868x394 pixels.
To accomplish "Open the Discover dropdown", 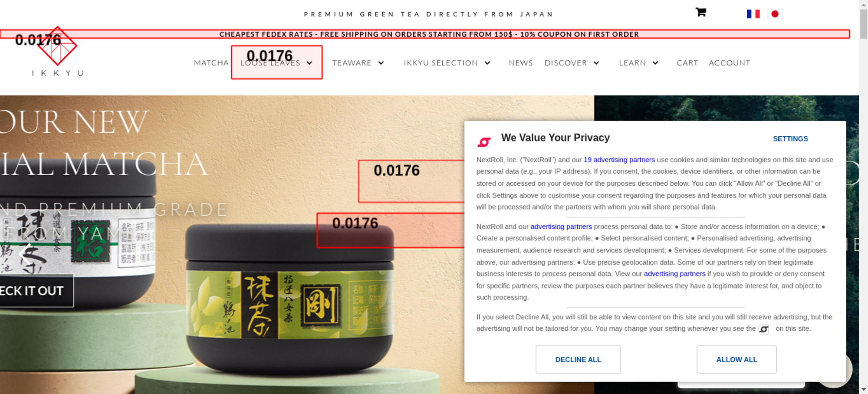I will [x=572, y=63].
